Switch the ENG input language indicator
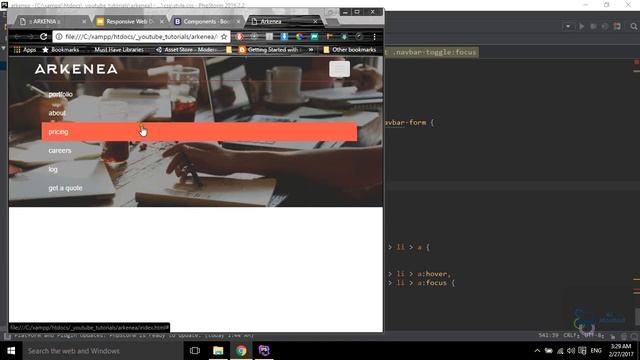The height and width of the screenshot is (360, 640). click(x=596, y=351)
